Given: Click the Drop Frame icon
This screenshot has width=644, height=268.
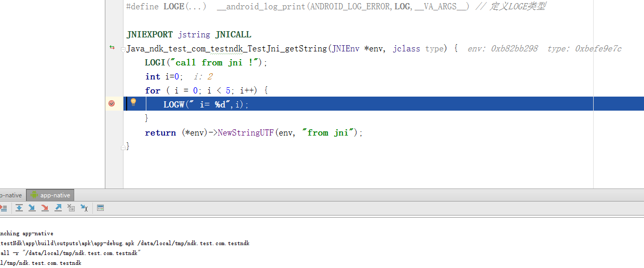Looking at the screenshot, I should point(71,208).
